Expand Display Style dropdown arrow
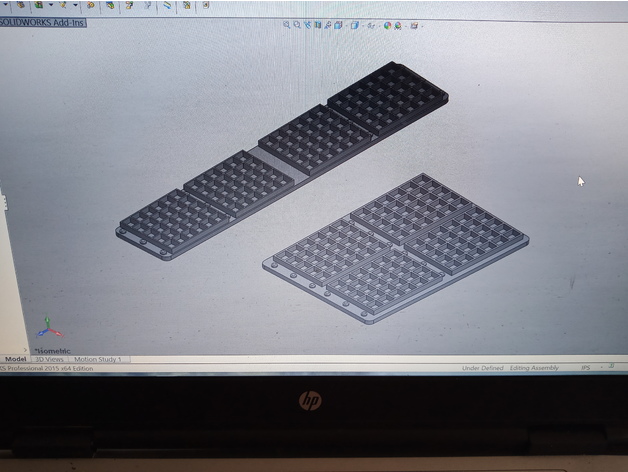 click(x=362, y=26)
